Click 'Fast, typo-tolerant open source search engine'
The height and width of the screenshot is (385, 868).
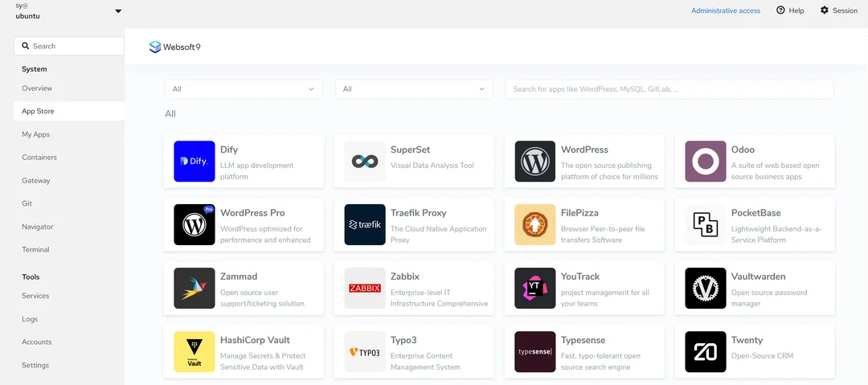coord(600,361)
